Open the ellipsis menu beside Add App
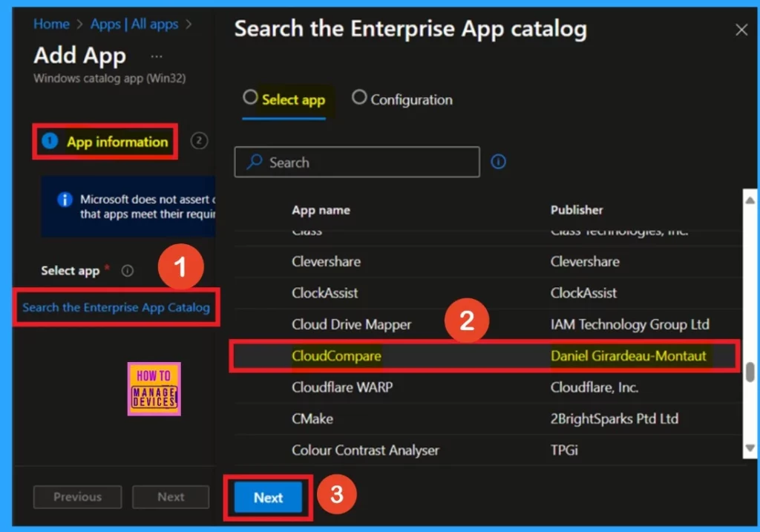 coord(156,56)
